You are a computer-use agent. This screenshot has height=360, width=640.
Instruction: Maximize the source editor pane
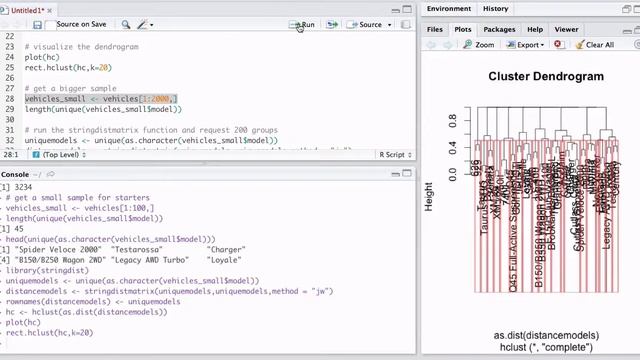coord(407,9)
